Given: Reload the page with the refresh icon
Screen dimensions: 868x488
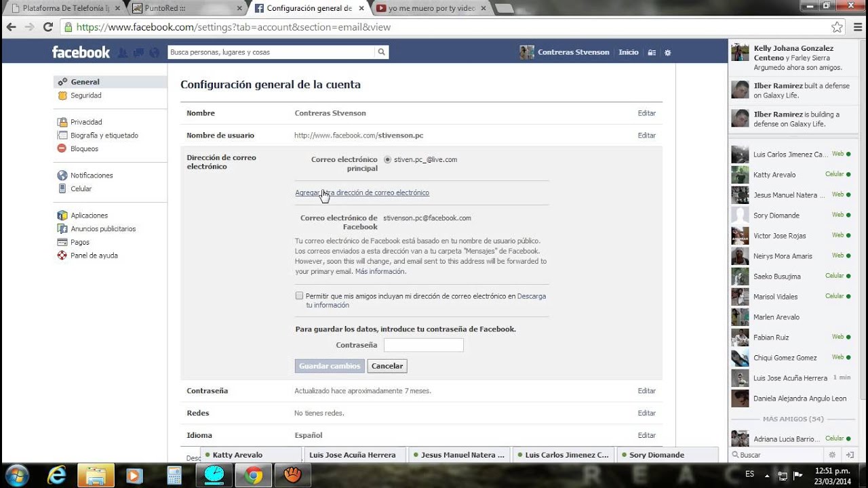Looking at the screenshot, I should (x=47, y=27).
